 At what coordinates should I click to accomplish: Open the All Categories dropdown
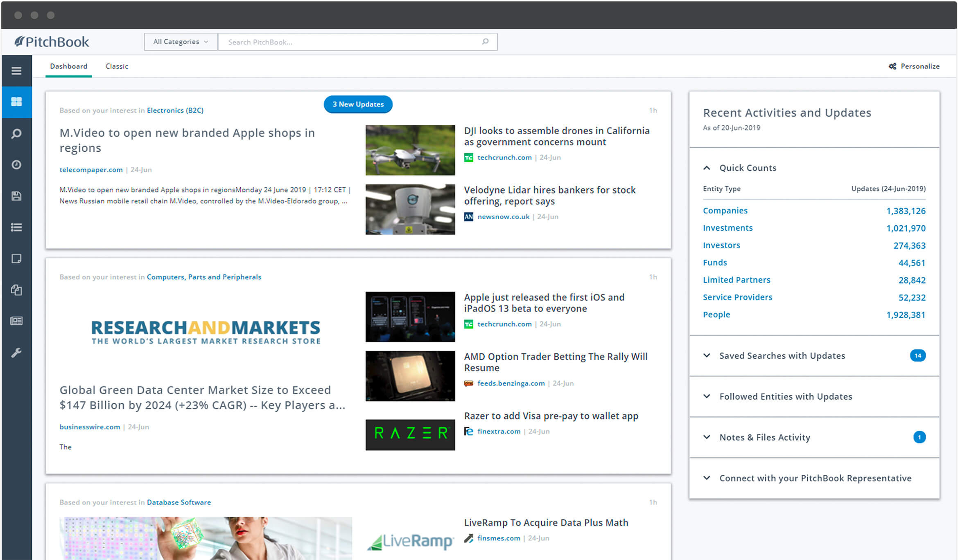(181, 42)
